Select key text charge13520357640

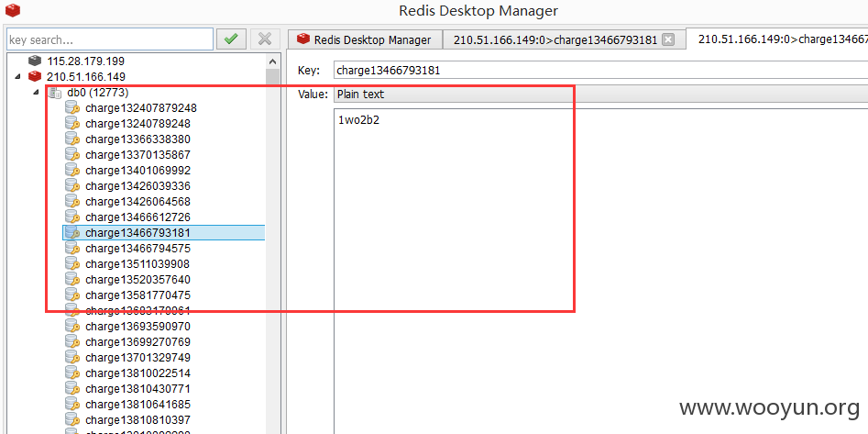click(x=137, y=279)
